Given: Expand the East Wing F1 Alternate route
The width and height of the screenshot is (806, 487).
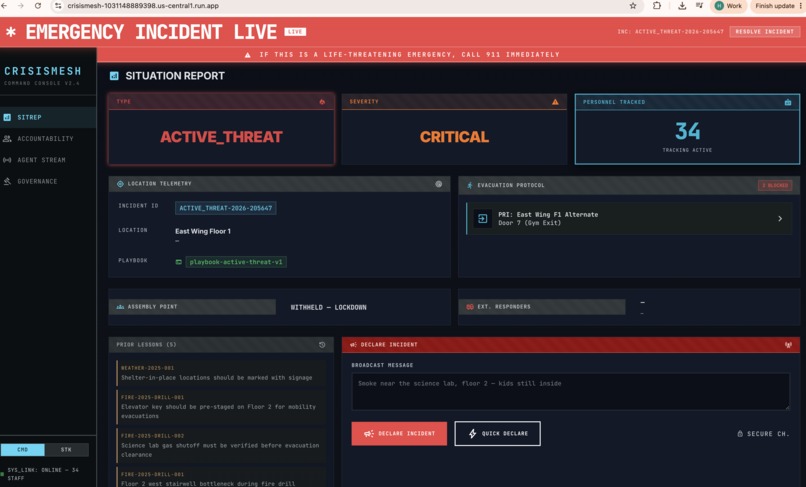Looking at the screenshot, I should pos(629,219).
